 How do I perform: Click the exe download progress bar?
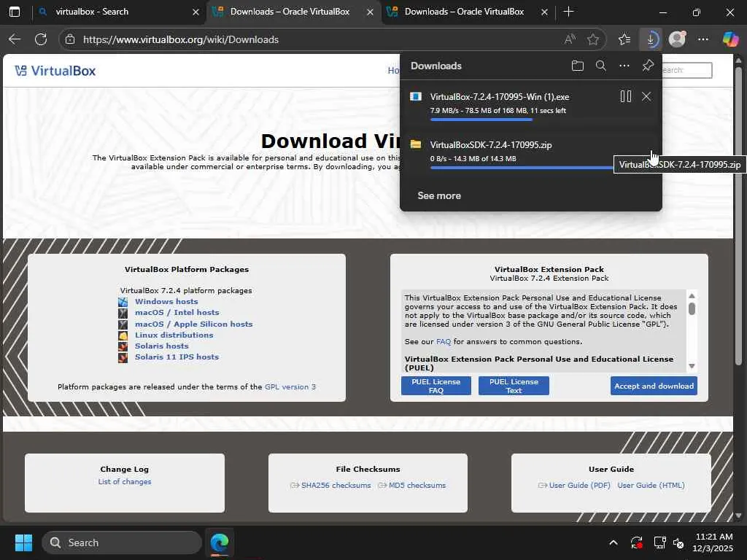pos(481,120)
